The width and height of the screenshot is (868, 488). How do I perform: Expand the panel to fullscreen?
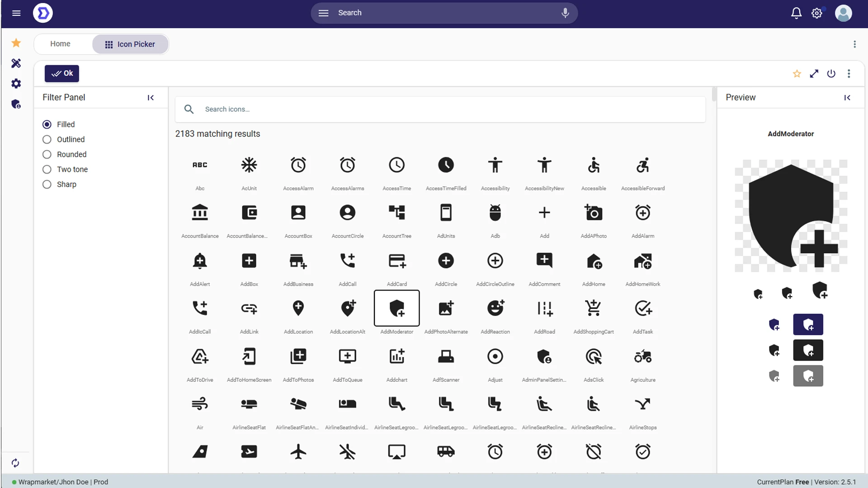pos(814,74)
